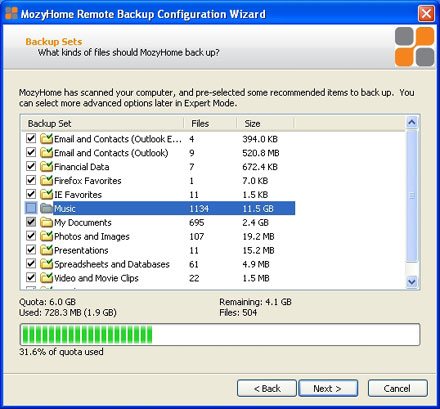The width and height of the screenshot is (440, 409).
Task: Sort by the Backup Set column header
Action: (x=103, y=123)
